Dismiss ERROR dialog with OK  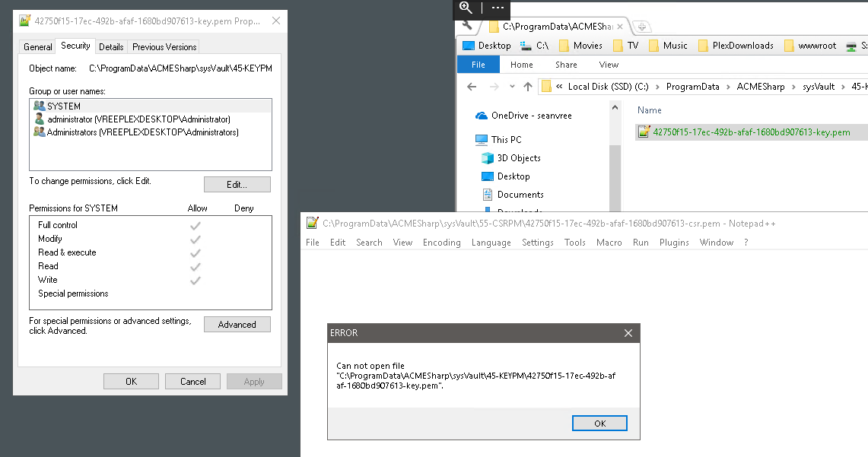click(x=599, y=424)
